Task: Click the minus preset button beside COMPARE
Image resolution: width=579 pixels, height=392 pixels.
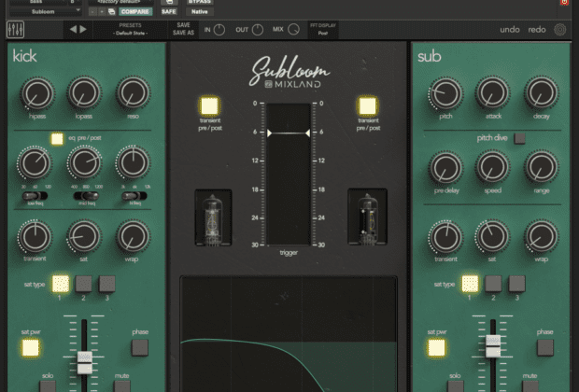Action: (x=92, y=12)
